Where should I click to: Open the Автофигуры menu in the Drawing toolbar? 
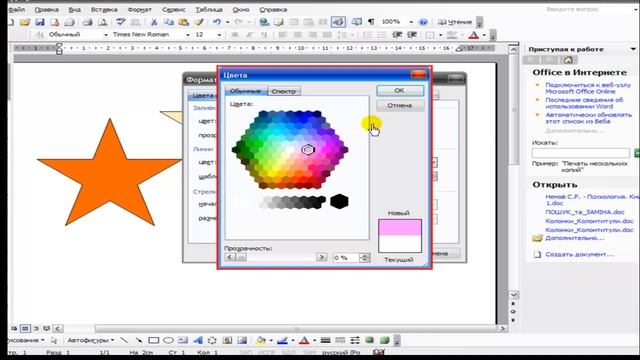[x=91, y=340]
